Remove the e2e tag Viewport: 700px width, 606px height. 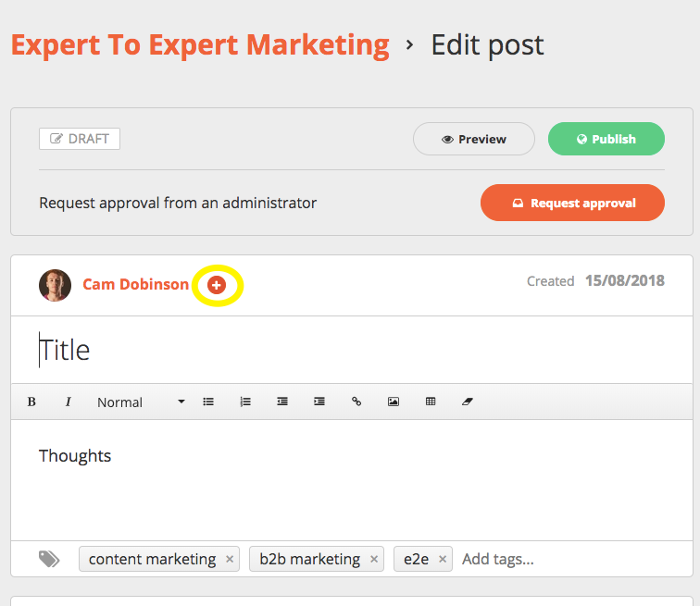[443, 559]
